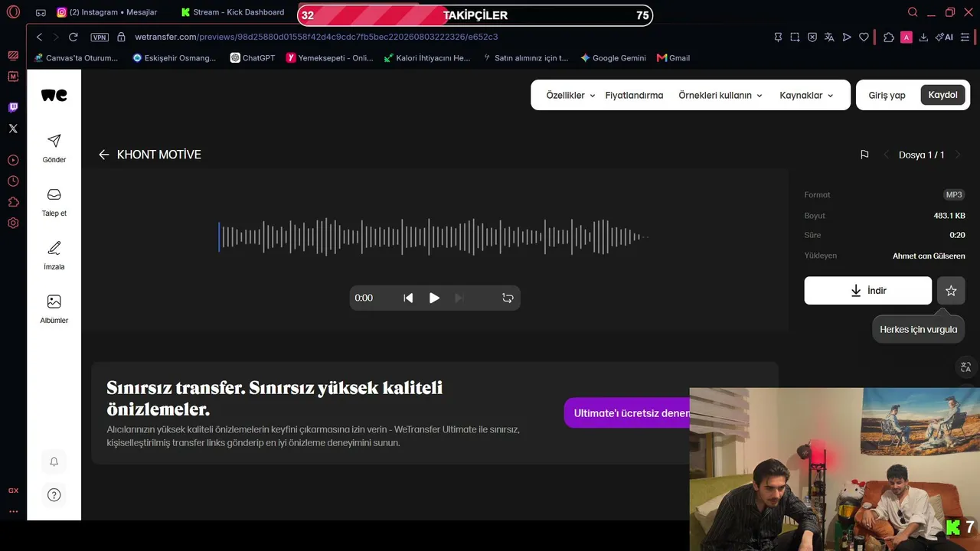The height and width of the screenshot is (551, 980).
Task: Open WeTransfer notifications bell
Action: 54,461
